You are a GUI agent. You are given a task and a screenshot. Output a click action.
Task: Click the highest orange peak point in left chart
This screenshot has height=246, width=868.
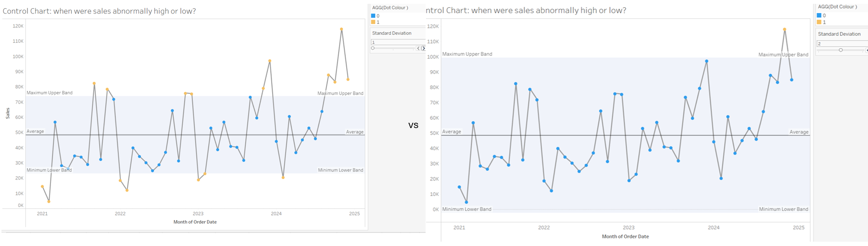(341, 29)
